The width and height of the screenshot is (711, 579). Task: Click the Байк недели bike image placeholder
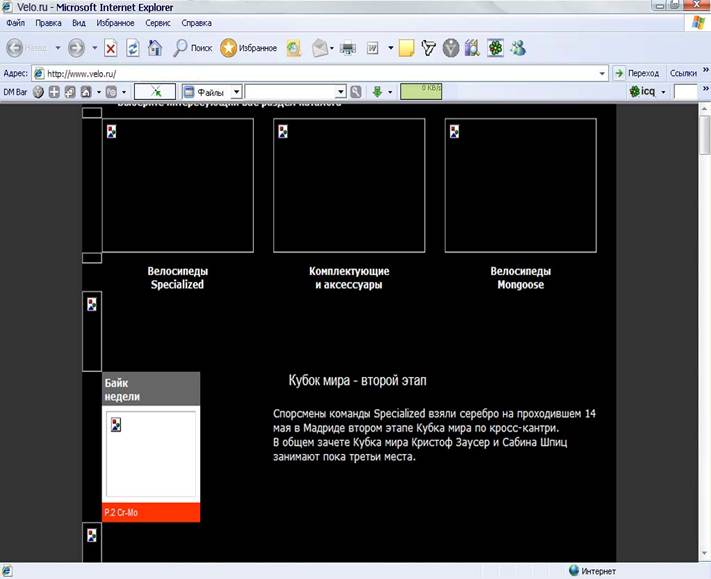[x=151, y=454]
